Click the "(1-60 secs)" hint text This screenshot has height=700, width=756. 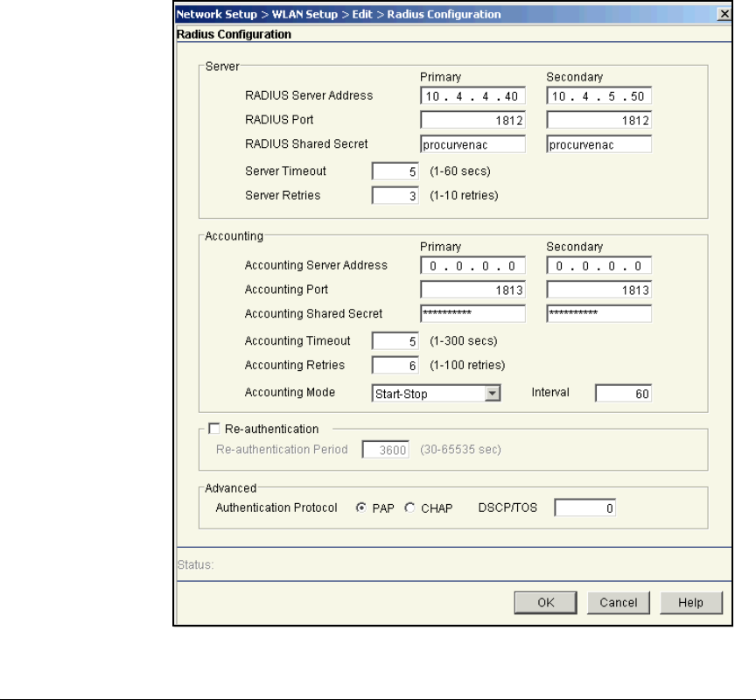460,171
